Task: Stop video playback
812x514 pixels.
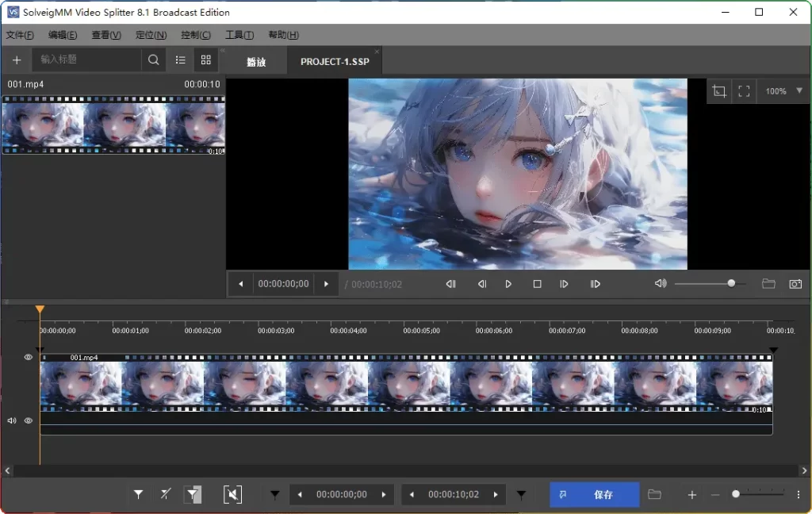Action: coord(537,284)
